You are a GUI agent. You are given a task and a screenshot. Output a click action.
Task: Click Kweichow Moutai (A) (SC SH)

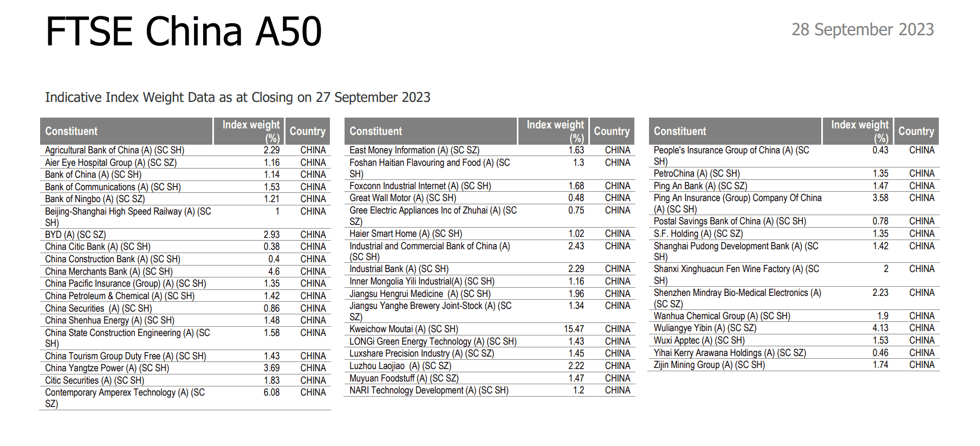pos(404,329)
